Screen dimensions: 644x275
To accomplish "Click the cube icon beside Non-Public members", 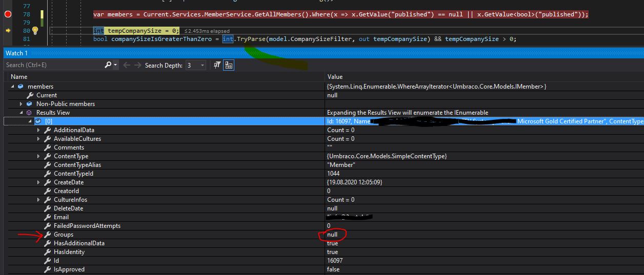I will 30,104.
